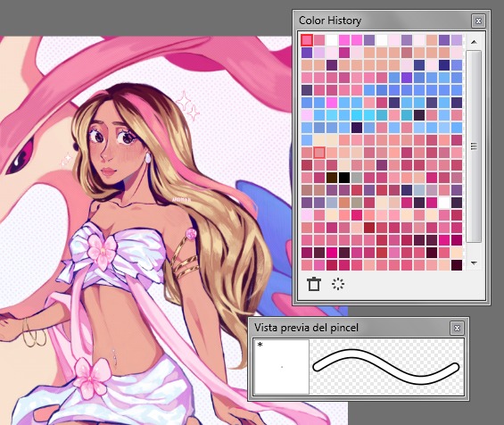
Task: Select the red-outlined salmon swatch mid-grid
Action: [x=319, y=153]
